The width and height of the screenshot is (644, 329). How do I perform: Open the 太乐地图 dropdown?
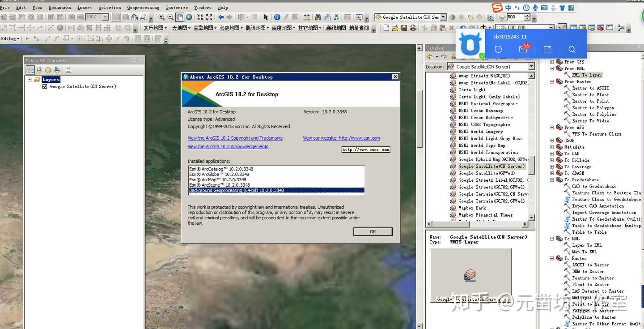[x=155, y=28]
